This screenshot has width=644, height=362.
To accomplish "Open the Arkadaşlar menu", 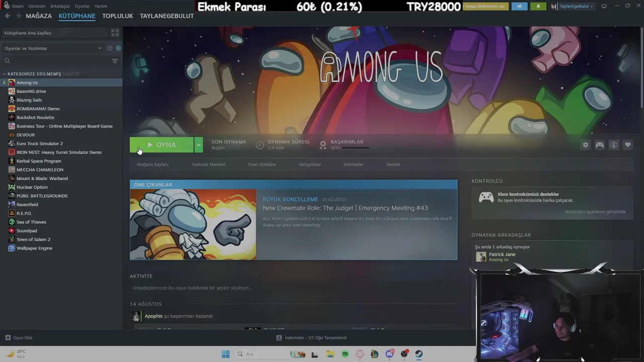I will coord(60,6).
